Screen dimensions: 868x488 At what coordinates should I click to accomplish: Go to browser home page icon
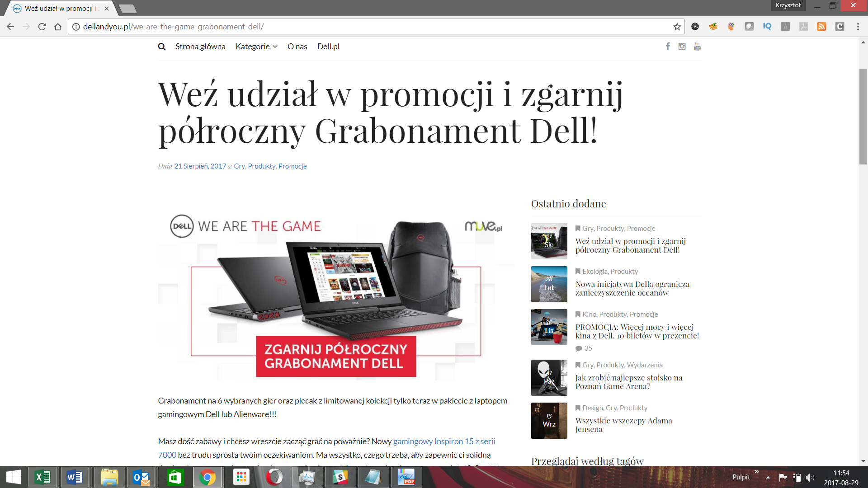pos(58,27)
